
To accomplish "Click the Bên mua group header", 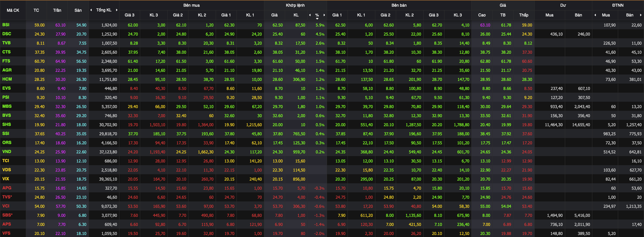I will (192, 5).
